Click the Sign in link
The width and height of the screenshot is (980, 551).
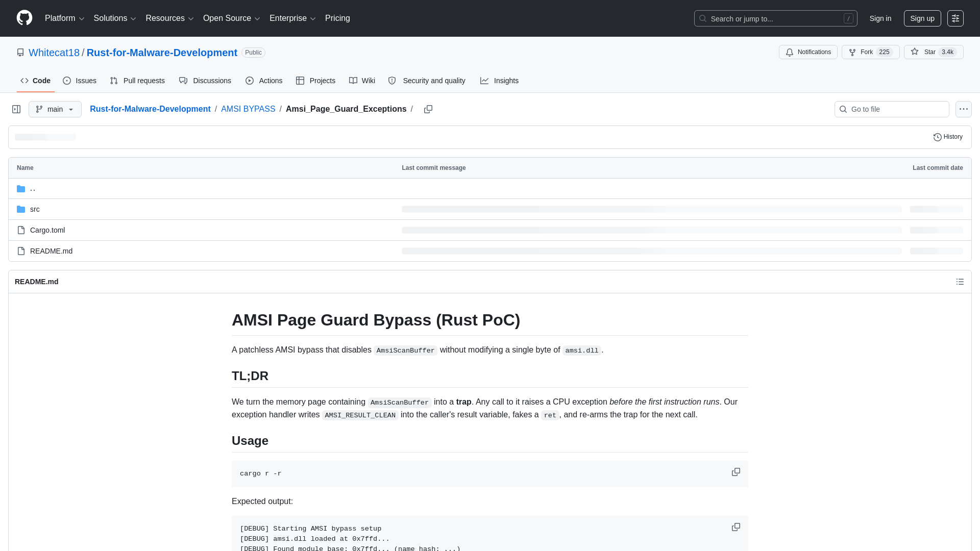click(x=880, y=18)
